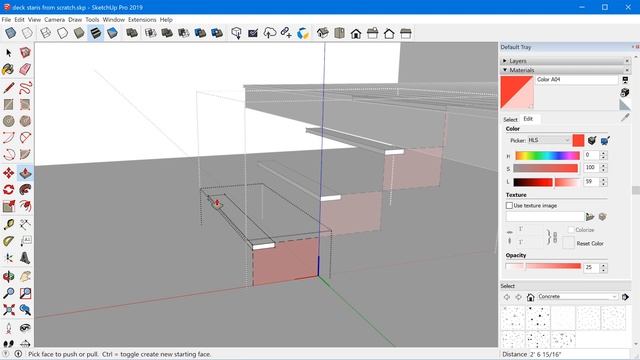
Task: Toggle the Colorize checkbox
Action: (x=571, y=230)
